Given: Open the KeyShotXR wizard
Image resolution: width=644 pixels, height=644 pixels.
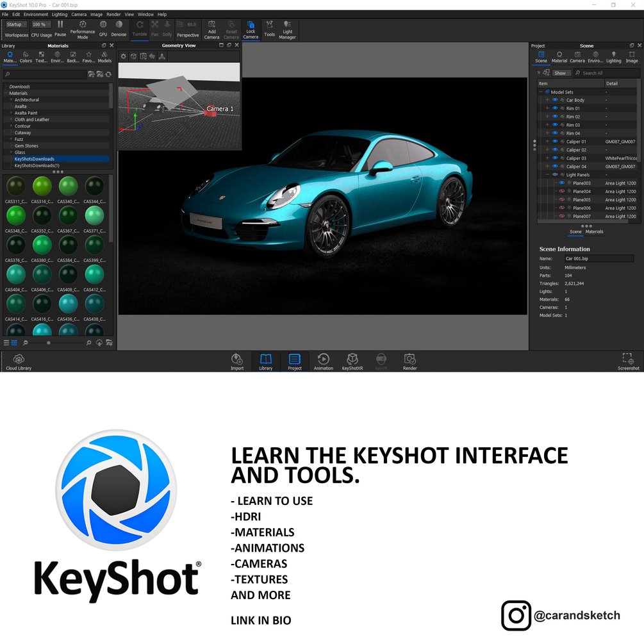Looking at the screenshot, I should tap(352, 362).
